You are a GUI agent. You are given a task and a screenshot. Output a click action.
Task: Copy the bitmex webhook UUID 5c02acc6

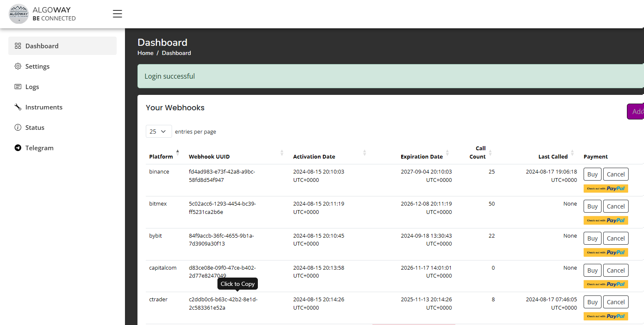tap(222, 208)
